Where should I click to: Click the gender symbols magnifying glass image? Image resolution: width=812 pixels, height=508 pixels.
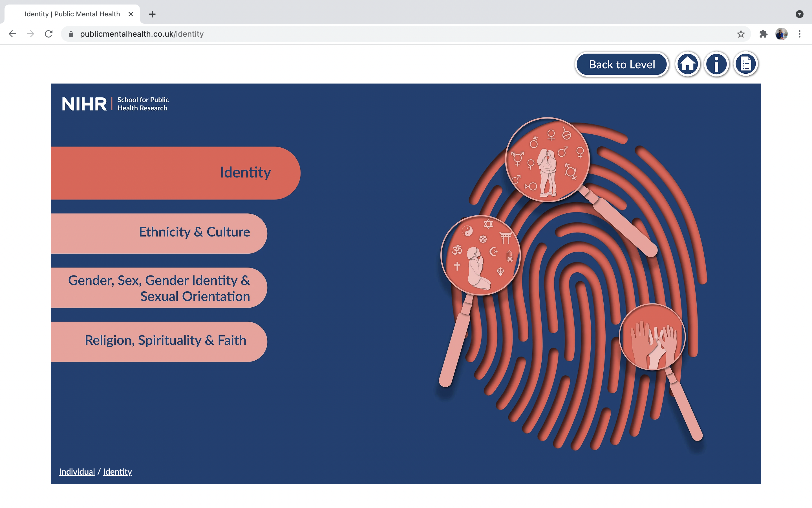click(x=547, y=160)
